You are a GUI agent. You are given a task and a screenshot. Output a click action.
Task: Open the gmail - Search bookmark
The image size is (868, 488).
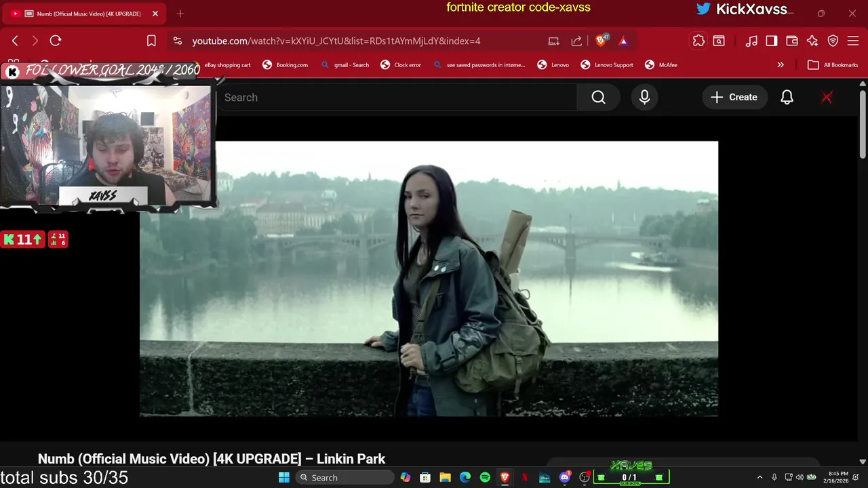click(x=345, y=65)
